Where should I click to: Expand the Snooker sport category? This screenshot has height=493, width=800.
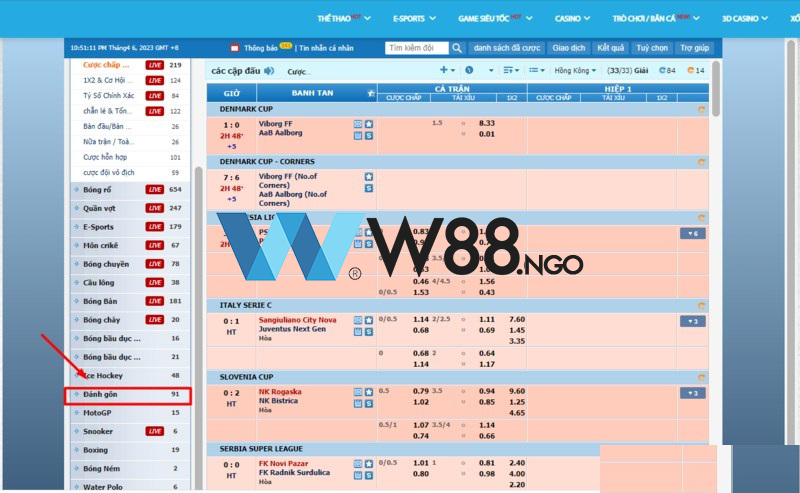[130, 431]
